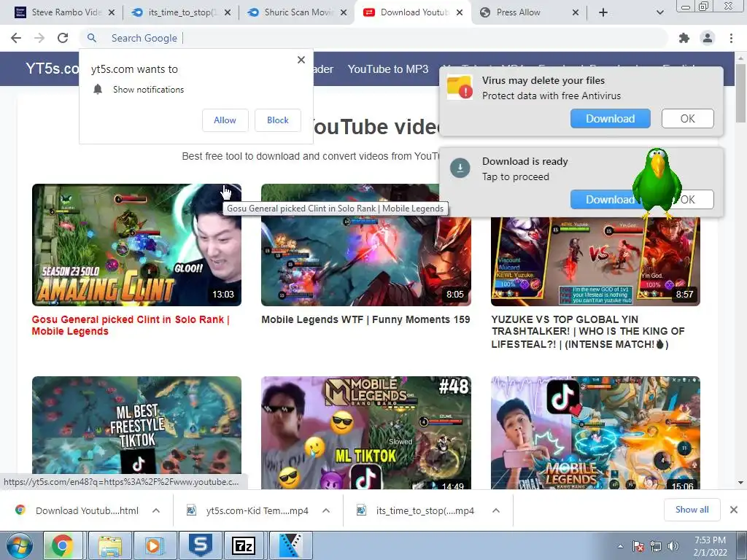Reload the page with the refresh icon
Screen dimensions: 747x560
pos(63,38)
